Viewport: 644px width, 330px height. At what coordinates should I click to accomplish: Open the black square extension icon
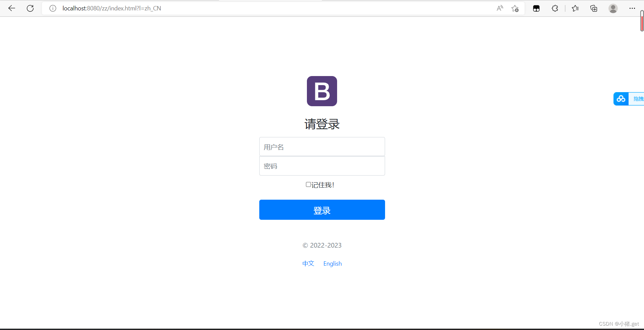536,8
